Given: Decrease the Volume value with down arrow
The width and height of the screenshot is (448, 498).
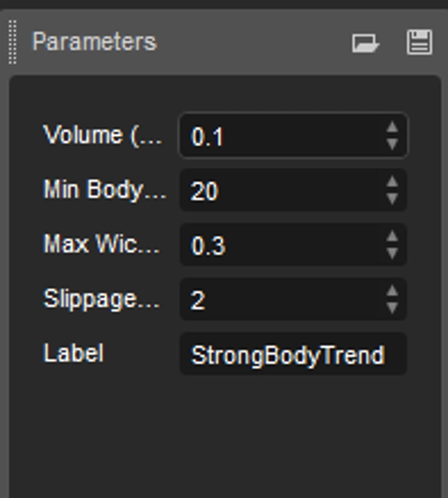Looking at the screenshot, I should pos(393,144).
